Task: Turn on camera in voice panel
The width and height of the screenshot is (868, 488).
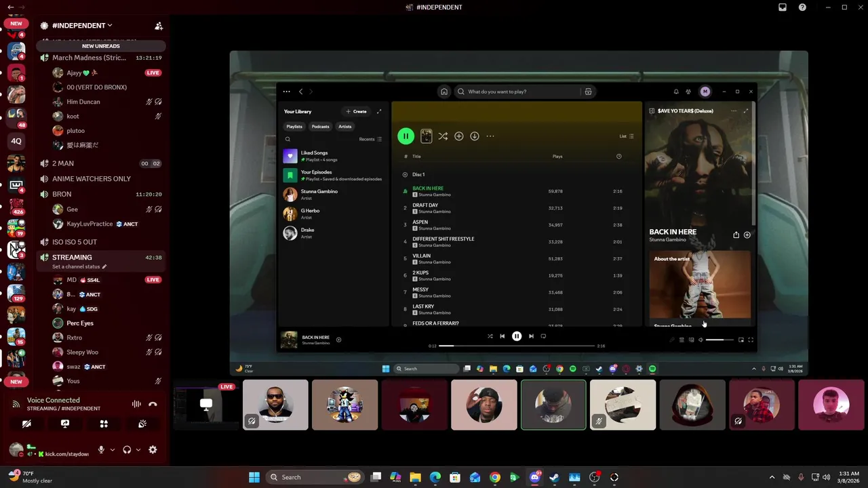Action: tap(26, 424)
